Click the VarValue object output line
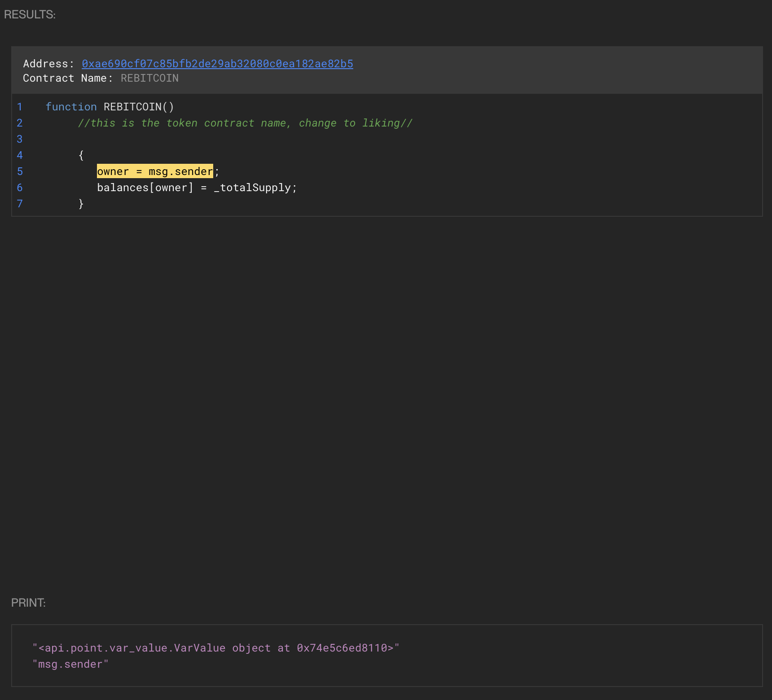 click(215, 648)
